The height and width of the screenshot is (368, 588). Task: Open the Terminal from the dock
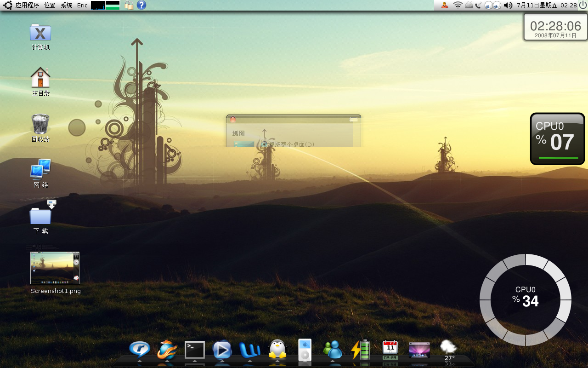tap(195, 350)
